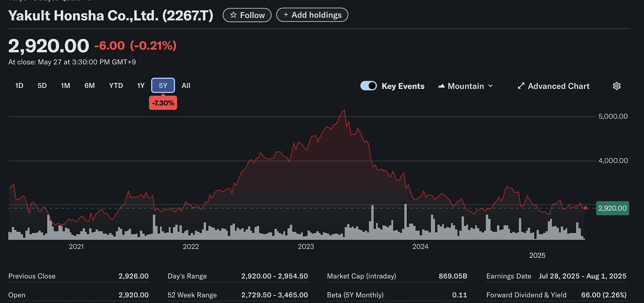
Task: Click the Forward Dividend & Yield label
Action: point(526,295)
